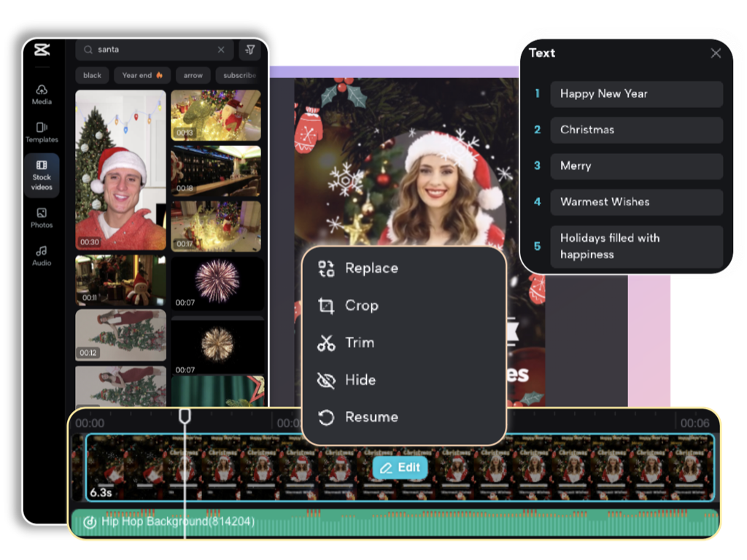
Task: Click the Edit button on the clip
Action: (x=400, y=467)
